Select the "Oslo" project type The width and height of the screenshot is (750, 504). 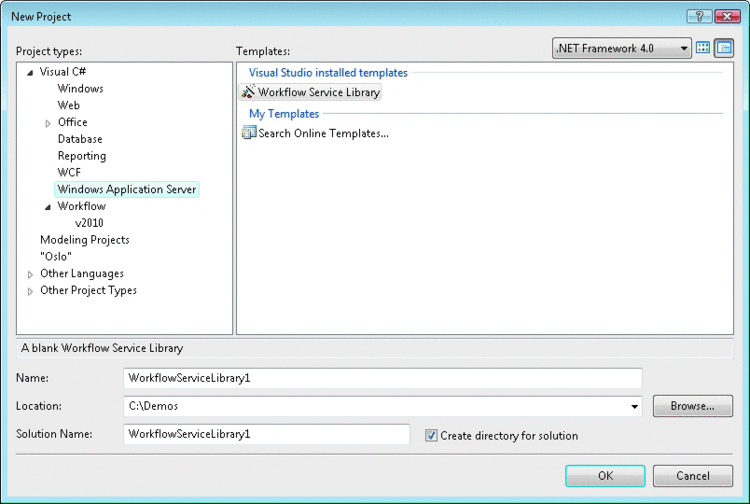click(56, 256)
